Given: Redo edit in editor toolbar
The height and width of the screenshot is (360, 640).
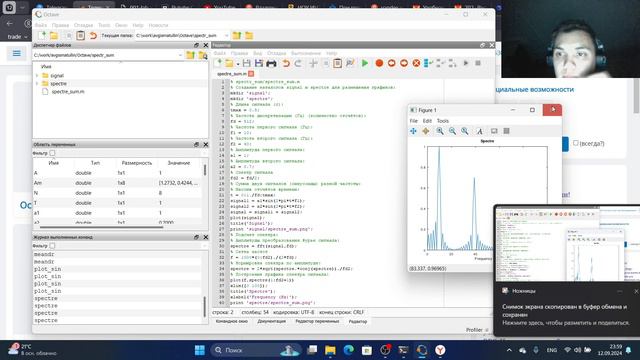Looking at the screenshot, I should tap(298, 63).
